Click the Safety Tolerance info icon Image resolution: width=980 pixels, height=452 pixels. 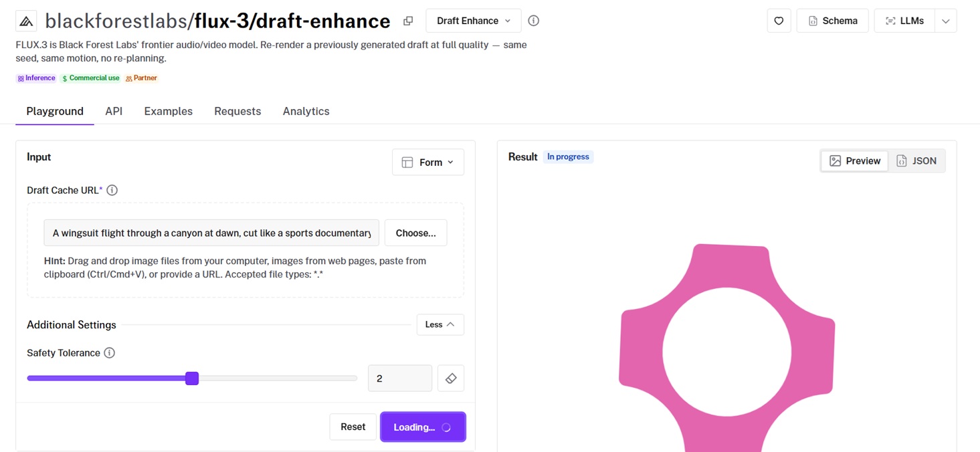(110, 353)
